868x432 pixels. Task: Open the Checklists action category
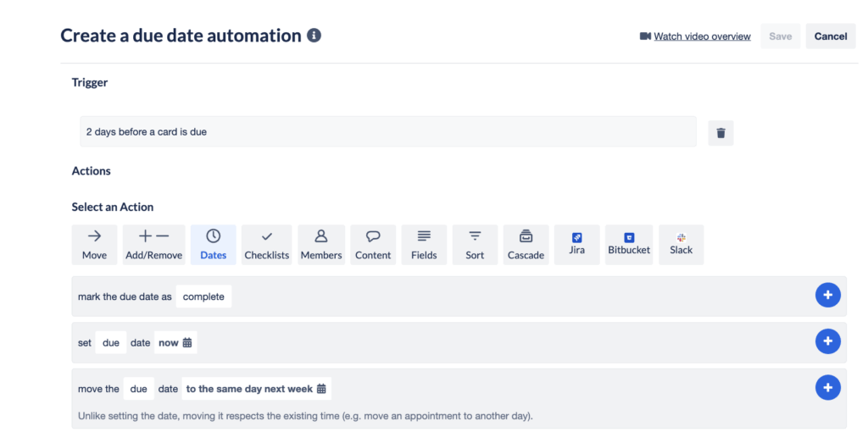point(267,245)
